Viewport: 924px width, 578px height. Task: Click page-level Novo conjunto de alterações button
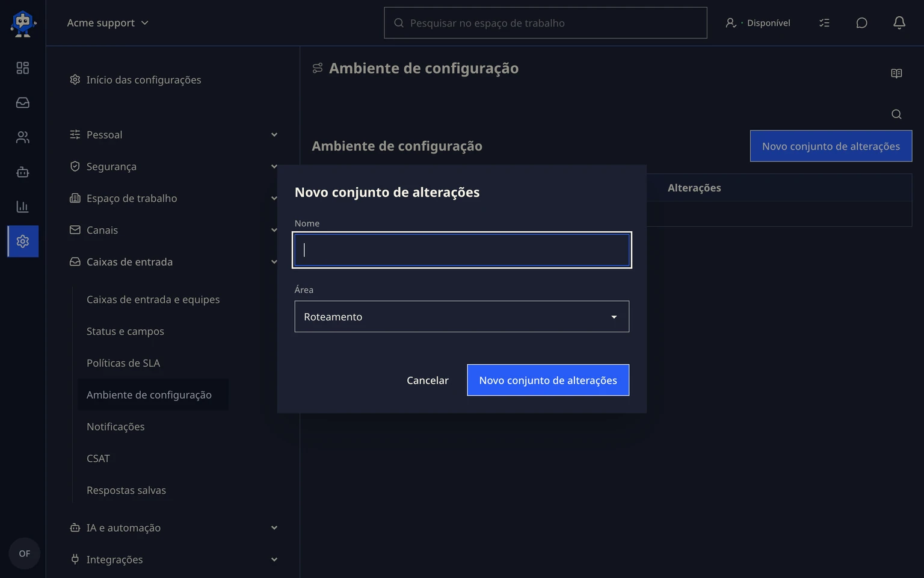831,146
